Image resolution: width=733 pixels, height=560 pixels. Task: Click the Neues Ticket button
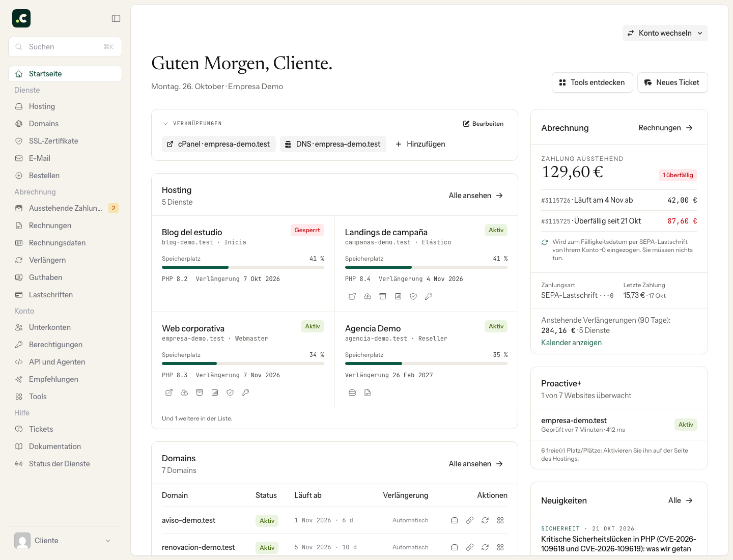pyautogui.click(x=672, y=82)
